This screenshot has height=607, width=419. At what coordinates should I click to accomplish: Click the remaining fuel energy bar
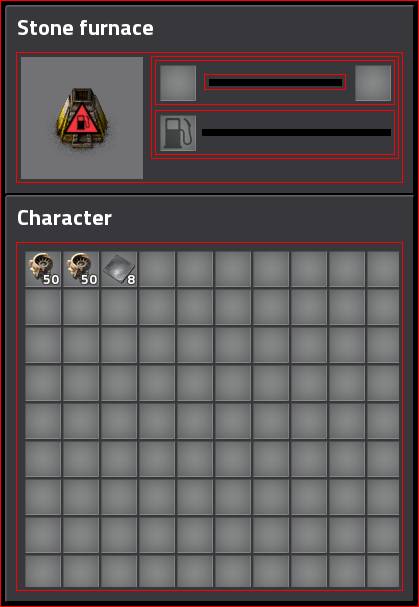click(297, 132)
